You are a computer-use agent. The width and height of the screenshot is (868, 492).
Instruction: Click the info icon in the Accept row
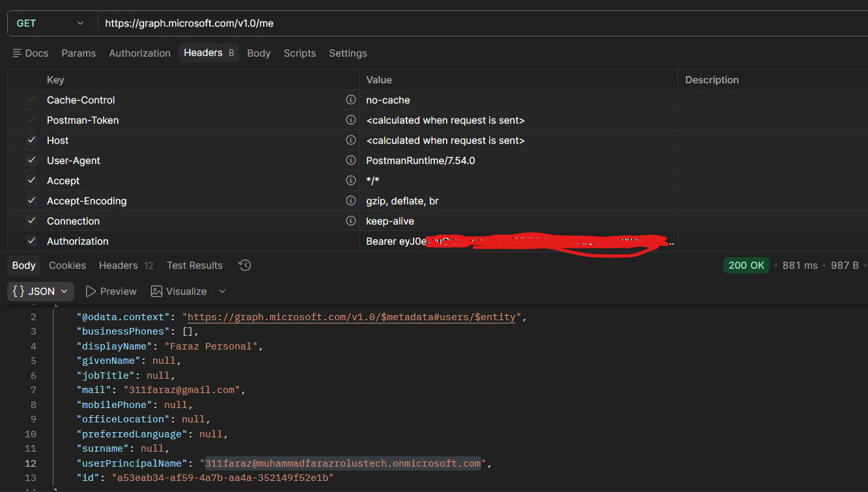pyautogui.click(x=351, y=181)
